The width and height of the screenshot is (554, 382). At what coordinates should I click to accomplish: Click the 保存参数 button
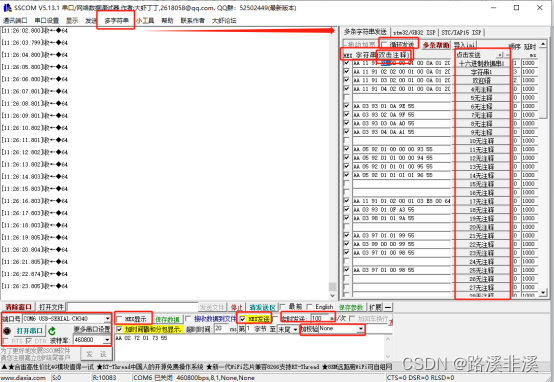tap(351, 307)
